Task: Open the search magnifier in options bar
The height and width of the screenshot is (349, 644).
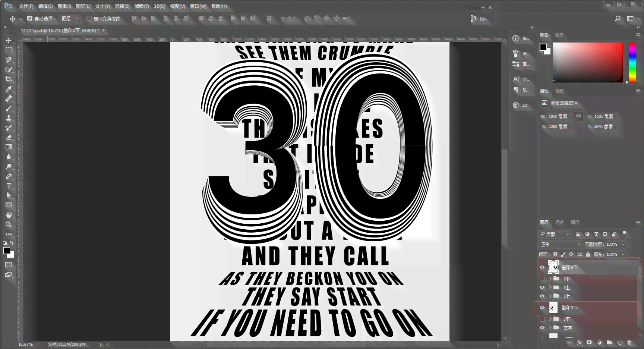Action: click(618, 18)
